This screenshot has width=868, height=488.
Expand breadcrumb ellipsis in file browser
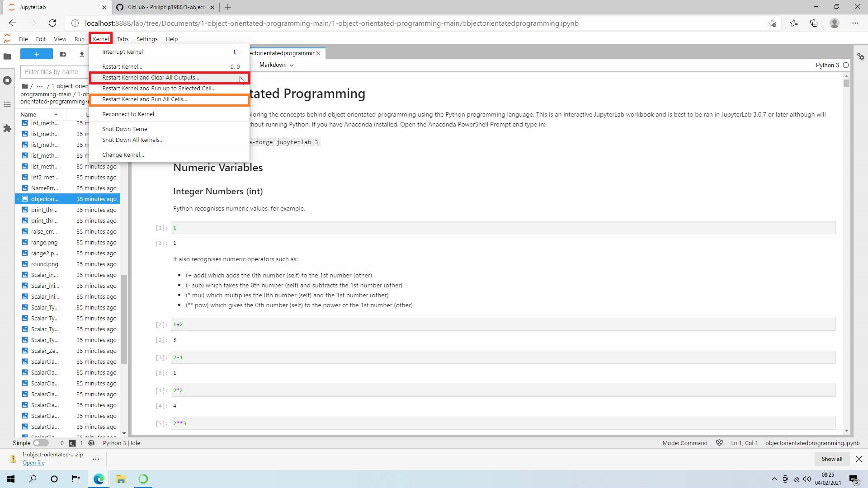click(x=40, y=86)
